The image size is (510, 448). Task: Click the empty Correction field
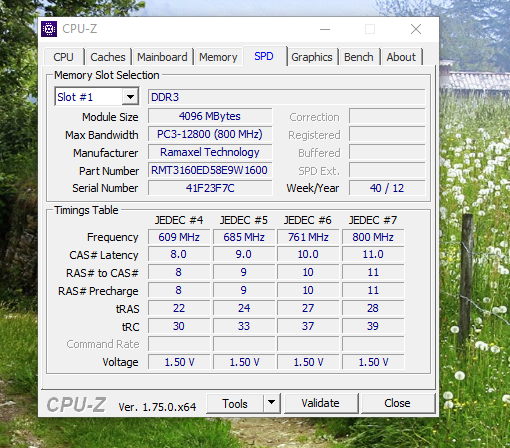pos(387,116)
